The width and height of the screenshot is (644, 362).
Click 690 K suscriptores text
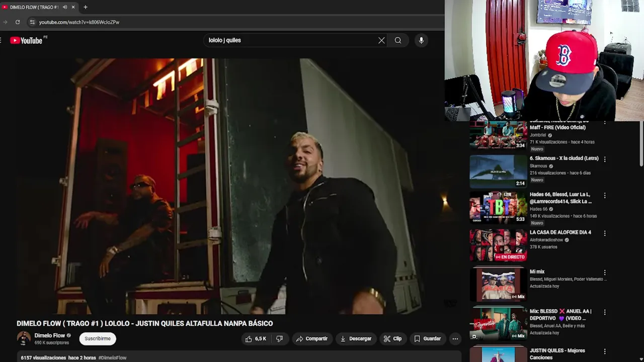[52, 343]
